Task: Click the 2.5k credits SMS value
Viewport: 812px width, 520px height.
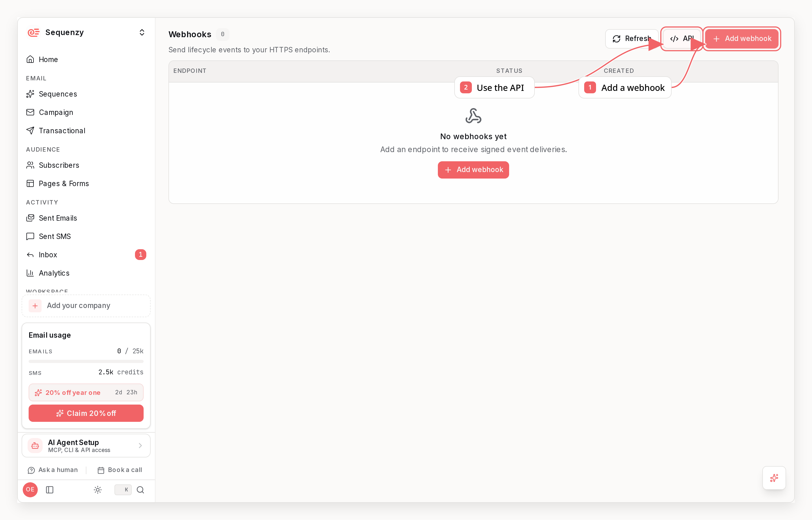Action: [x=121, y=372]
